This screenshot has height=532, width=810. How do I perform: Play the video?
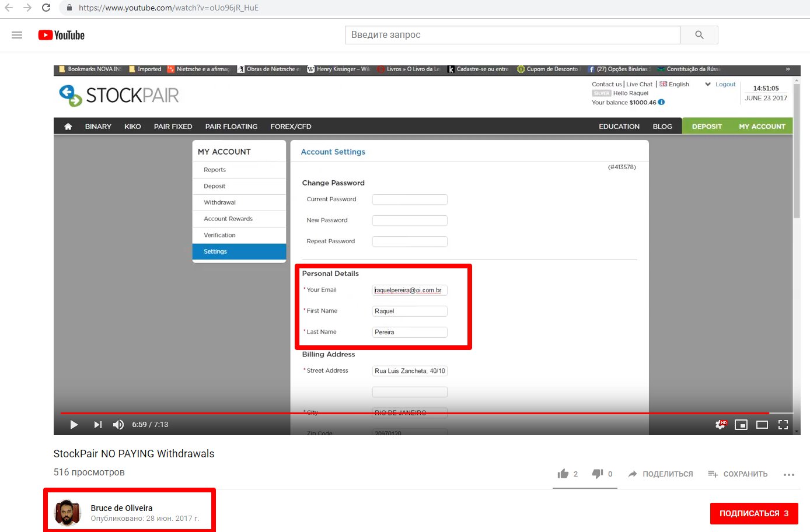74,425
